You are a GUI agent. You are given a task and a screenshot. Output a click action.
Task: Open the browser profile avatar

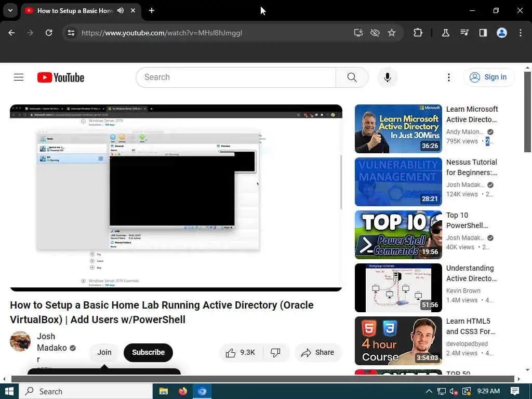(x=502, y=33)
